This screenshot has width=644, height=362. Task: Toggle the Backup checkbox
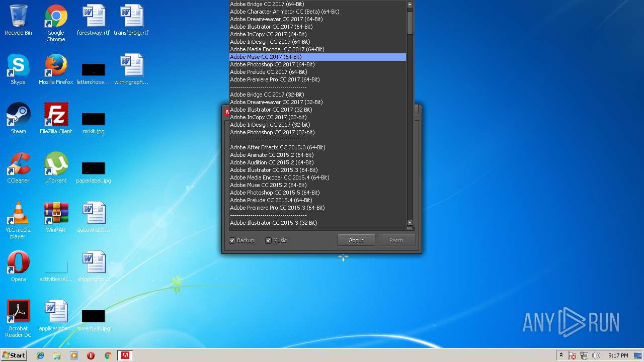pyautogui.click(x=242, y=240)
